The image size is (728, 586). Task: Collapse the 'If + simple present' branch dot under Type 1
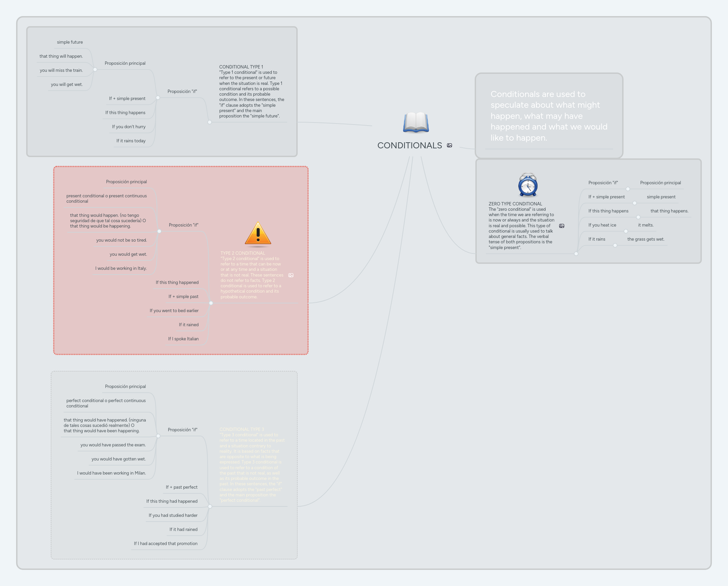click(158, 98)
